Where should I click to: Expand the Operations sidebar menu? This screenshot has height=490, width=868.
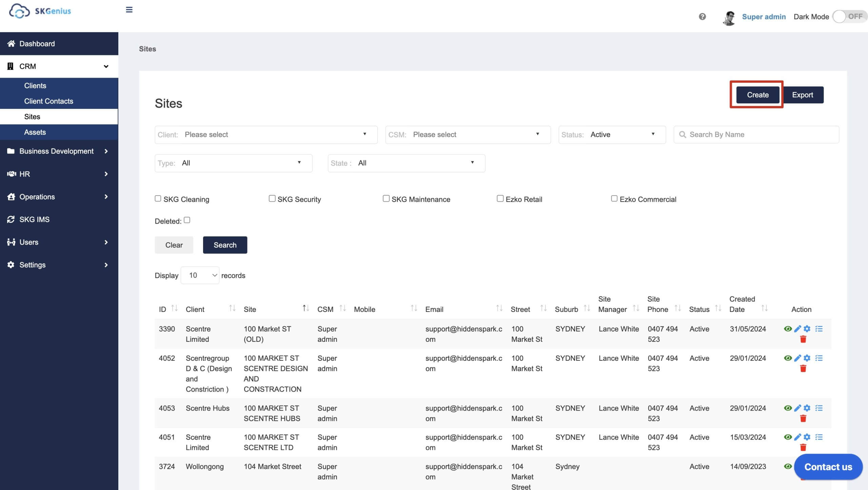tap(59, 197)
